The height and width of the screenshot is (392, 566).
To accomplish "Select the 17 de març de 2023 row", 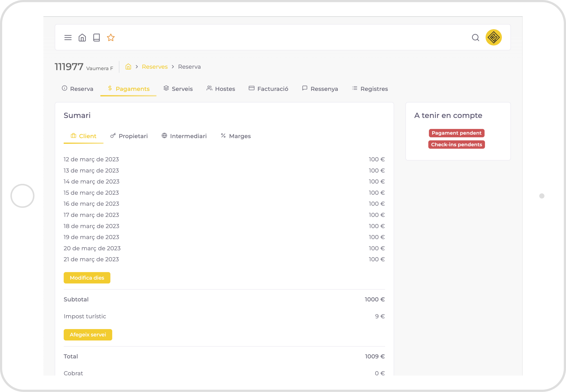I will point(224,215).
